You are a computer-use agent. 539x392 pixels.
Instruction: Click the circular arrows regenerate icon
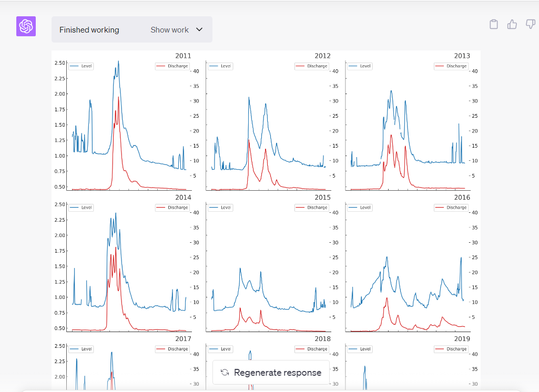pyautogui.click(x=225, y=373)
